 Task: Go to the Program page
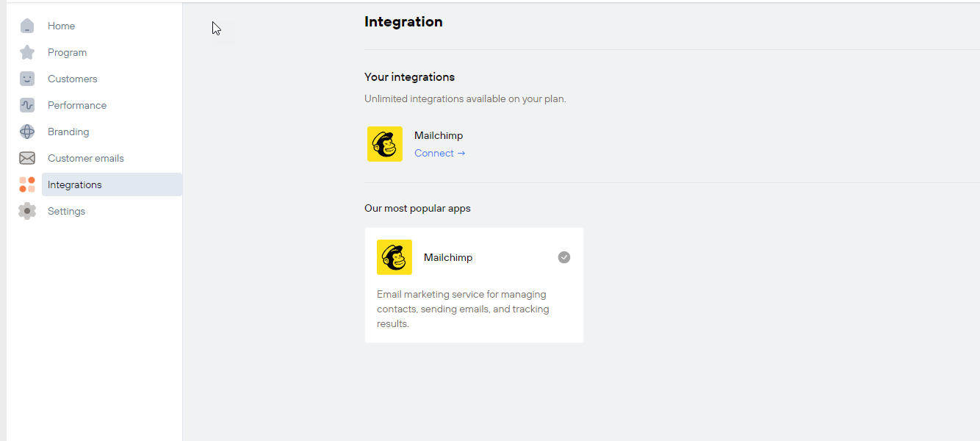[68, 52]
